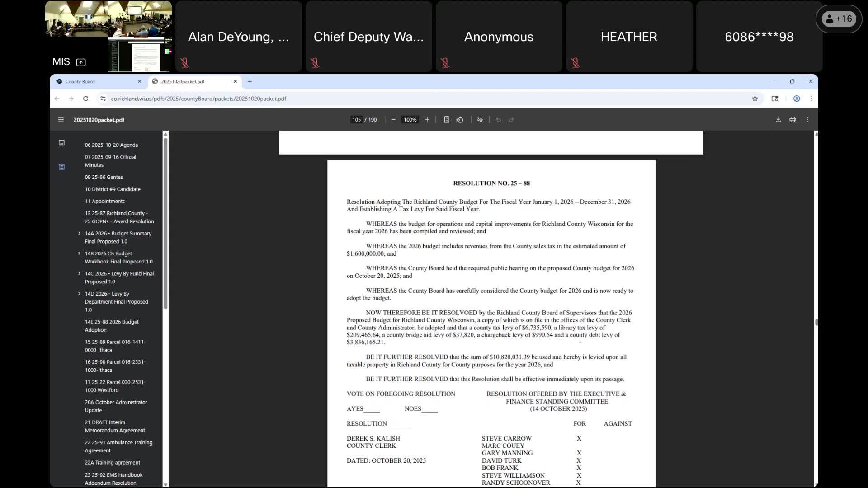This screenshot has height=488, width=868.
Task: Open the annotation draw tool
Action: 480,120
